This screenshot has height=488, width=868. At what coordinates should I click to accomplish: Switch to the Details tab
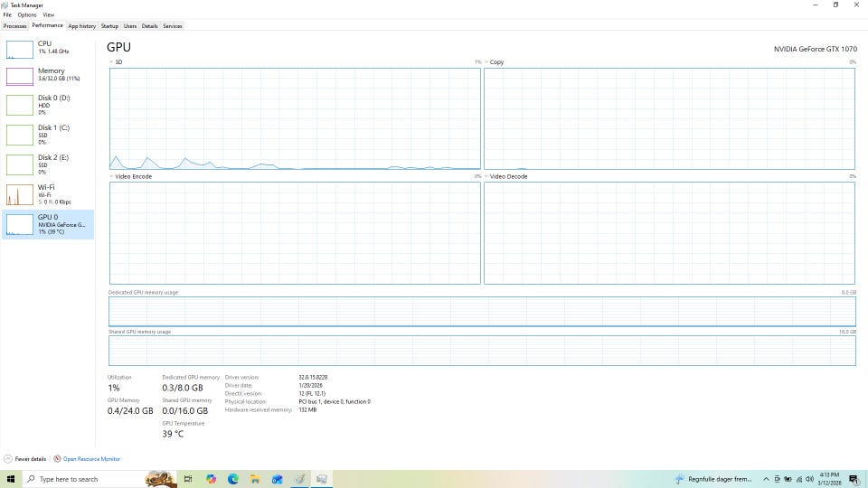[x=149, y=26]
